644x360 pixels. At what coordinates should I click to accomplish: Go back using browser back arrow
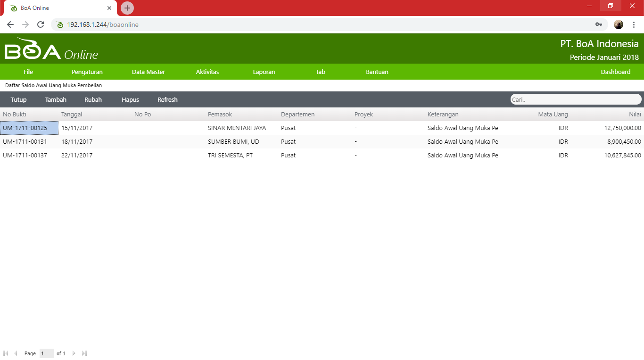tap(10, 25)
